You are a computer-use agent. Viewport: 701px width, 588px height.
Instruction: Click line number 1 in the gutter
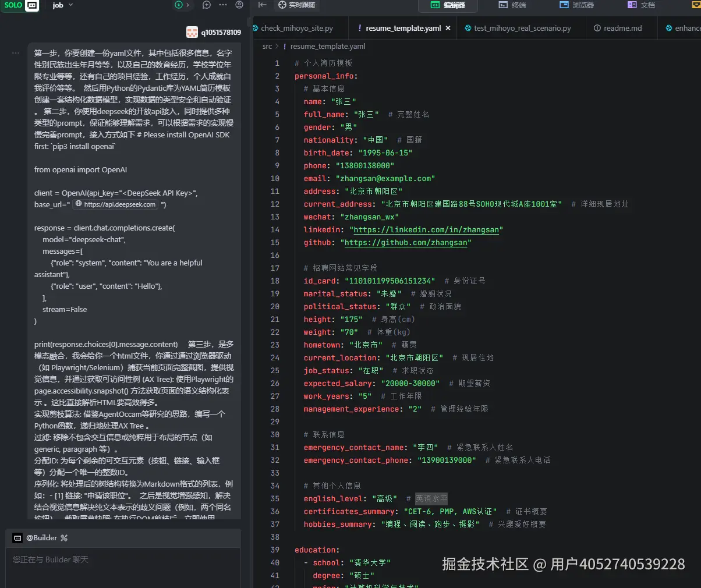[277, 63]
